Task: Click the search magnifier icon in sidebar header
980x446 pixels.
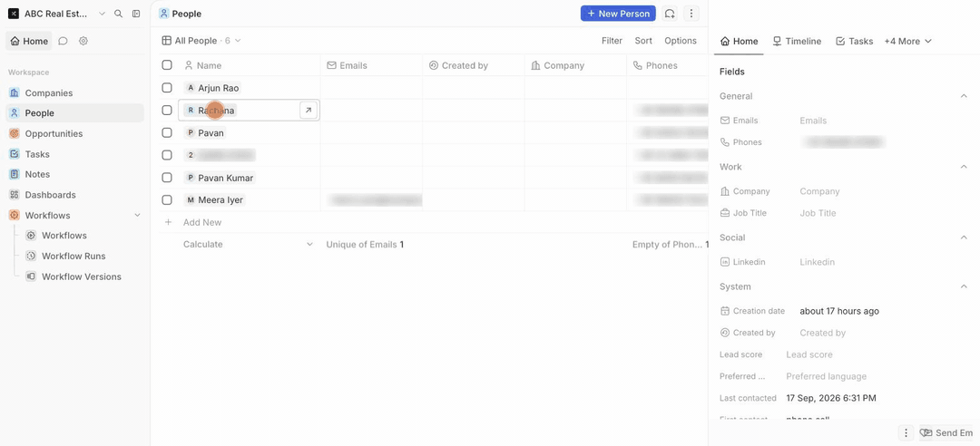Action: click(118, 14)
